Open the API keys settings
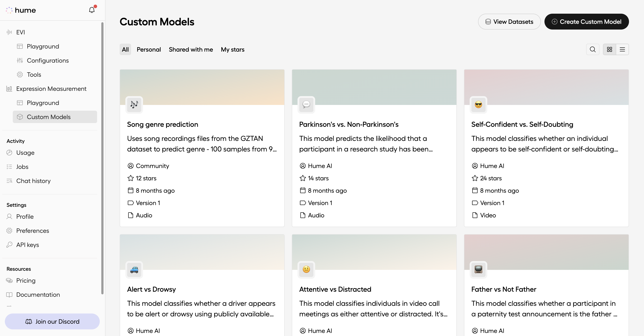644x336 pixels. (28, 245)
